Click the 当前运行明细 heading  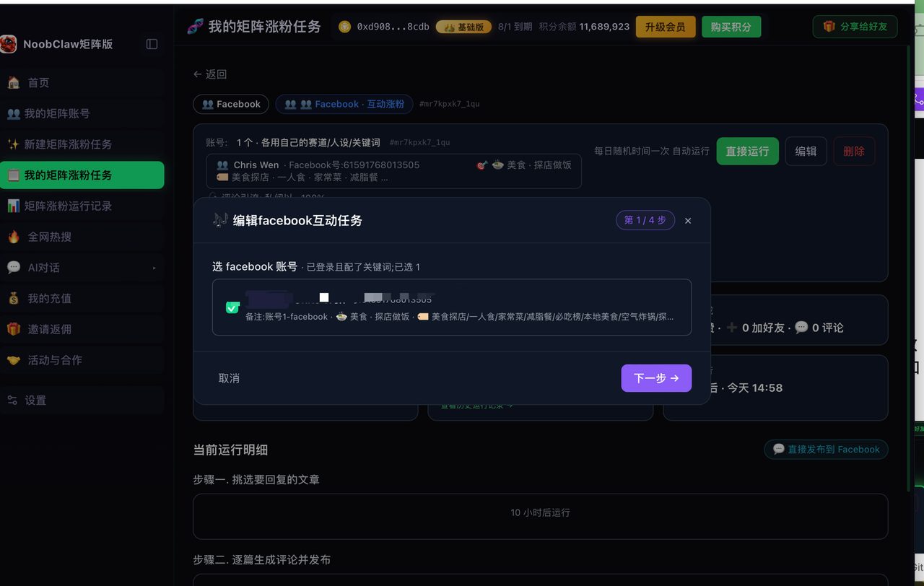point(230,450)
